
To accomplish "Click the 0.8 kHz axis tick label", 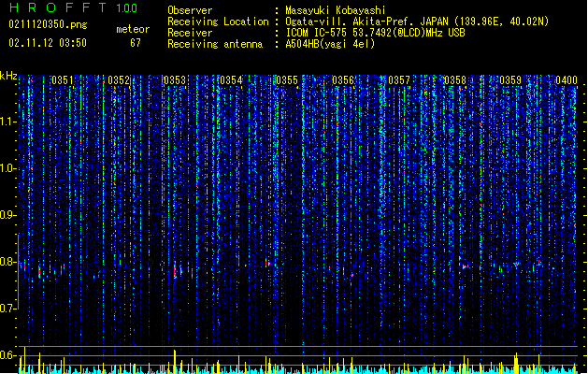I will click(x=7, y=262).
